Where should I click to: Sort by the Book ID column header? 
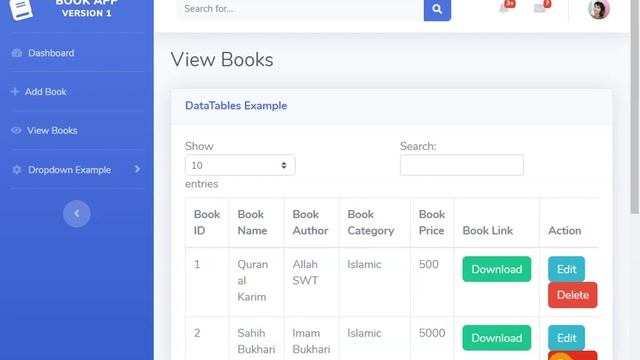[x=207, y=222]
